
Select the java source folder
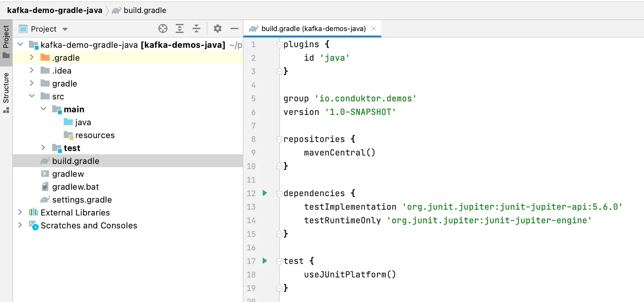tap(127, 122)
